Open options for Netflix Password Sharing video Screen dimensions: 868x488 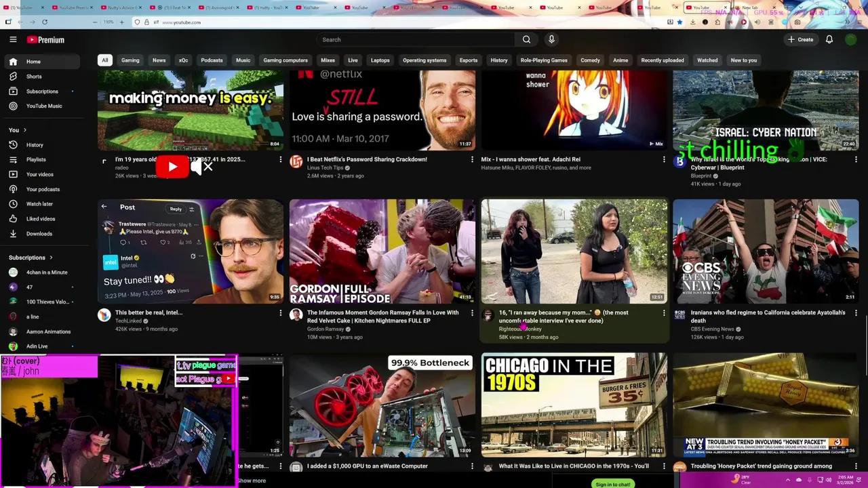pyautogui.click(x=472, y=160)
